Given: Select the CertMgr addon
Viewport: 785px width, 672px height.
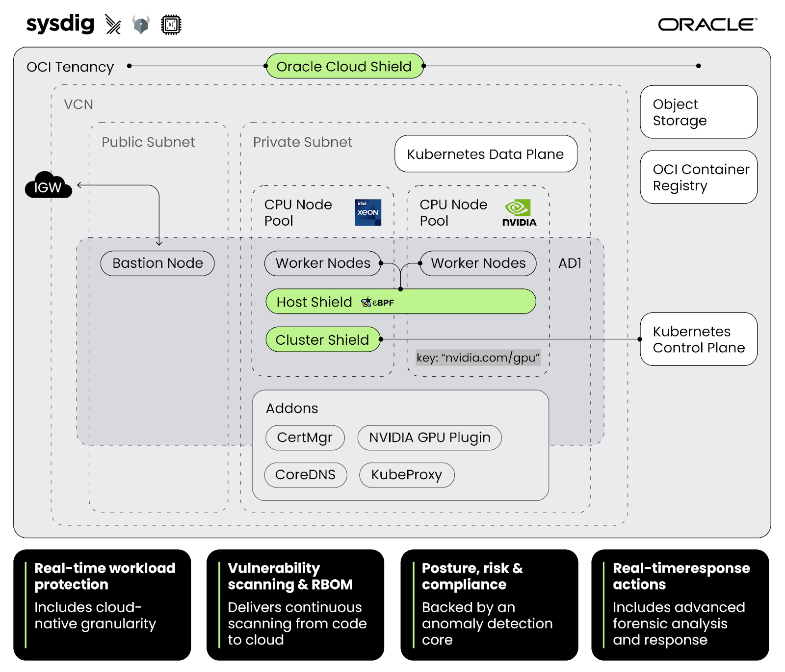Looking at the screenshot, I should tap(305, 438).
